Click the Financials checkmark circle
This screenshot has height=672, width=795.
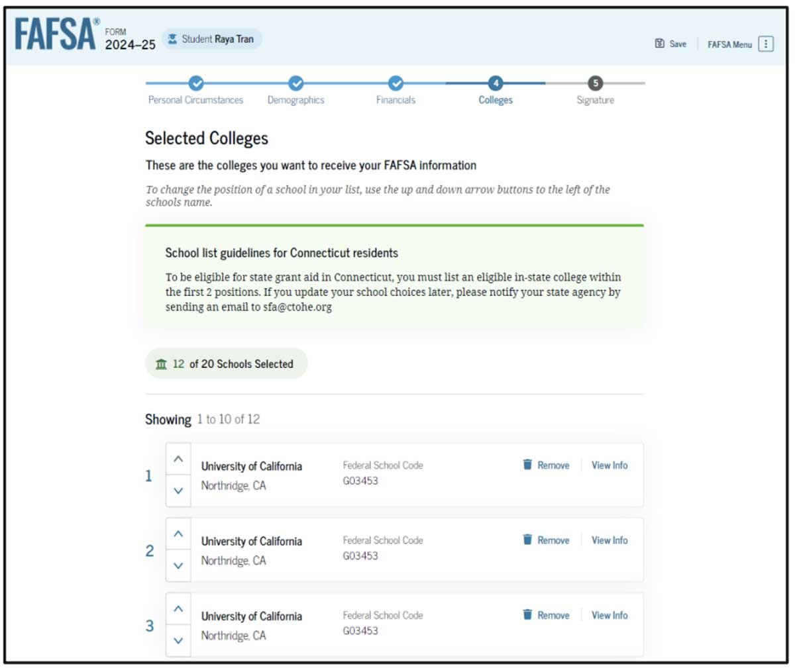pyautogui.click(x=396, y=83)
